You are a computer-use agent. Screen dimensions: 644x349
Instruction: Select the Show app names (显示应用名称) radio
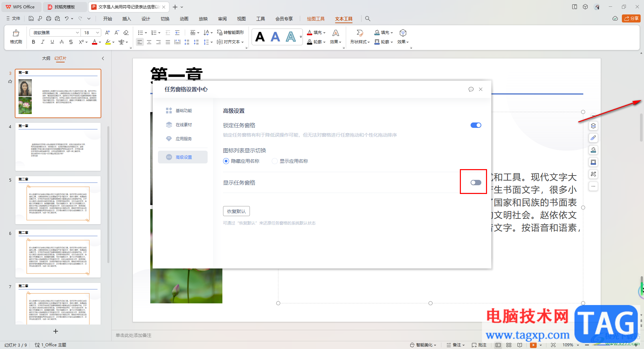point(275,161)
